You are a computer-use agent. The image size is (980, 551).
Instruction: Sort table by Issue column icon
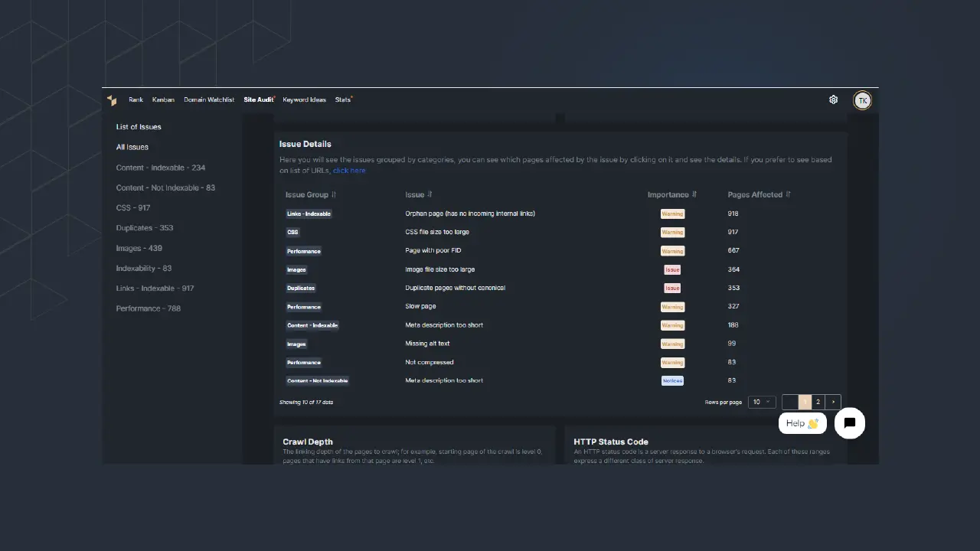pos(430,194)
